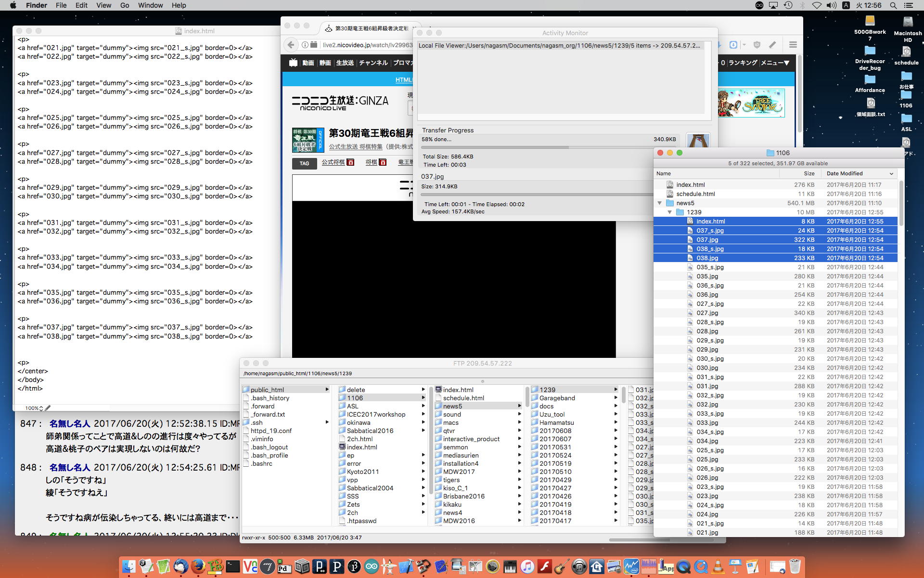
Task: Collapse the news5 folder in Finder
Action: [660, 203]
